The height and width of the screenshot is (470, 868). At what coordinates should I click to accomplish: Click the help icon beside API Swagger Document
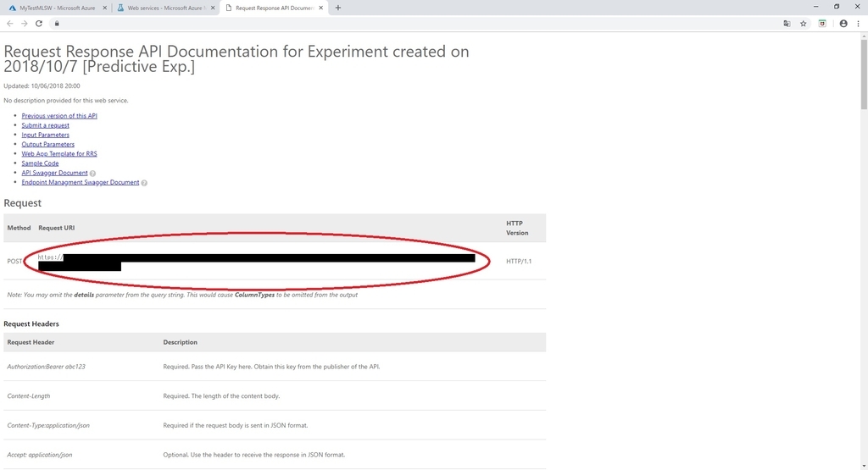92,173
